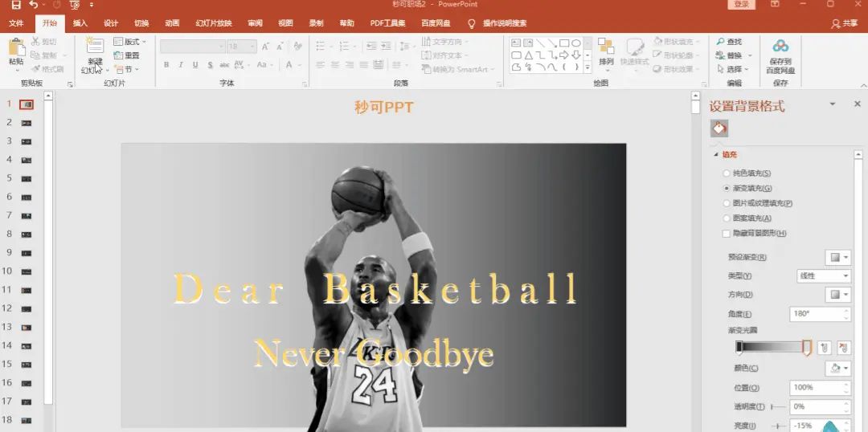Click the add gradient stop icon

pyautogui.click(x=824, y=348)
